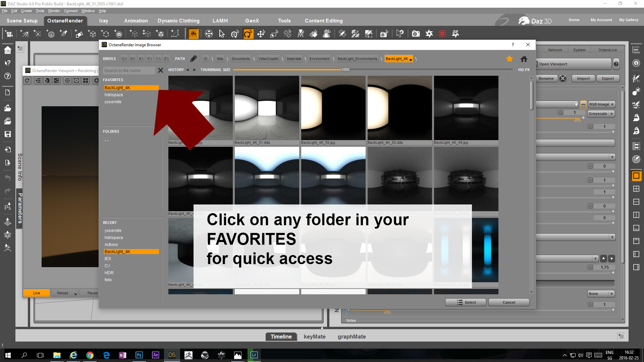Click the save icon in left sidebar
644x362 pixels.
tap(7, 134)
